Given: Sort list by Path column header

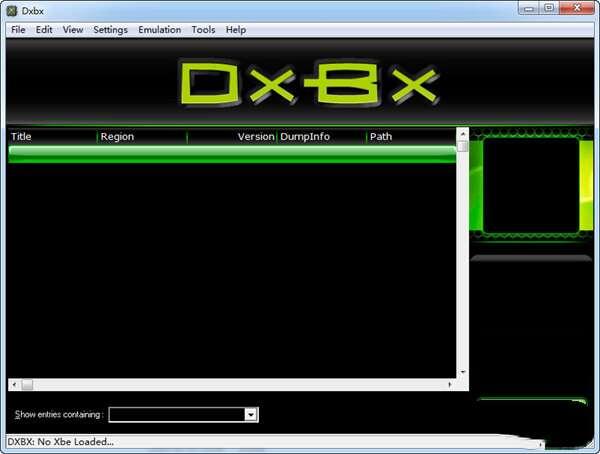Looking at the screenshot, I should click(x=411, y=137).
